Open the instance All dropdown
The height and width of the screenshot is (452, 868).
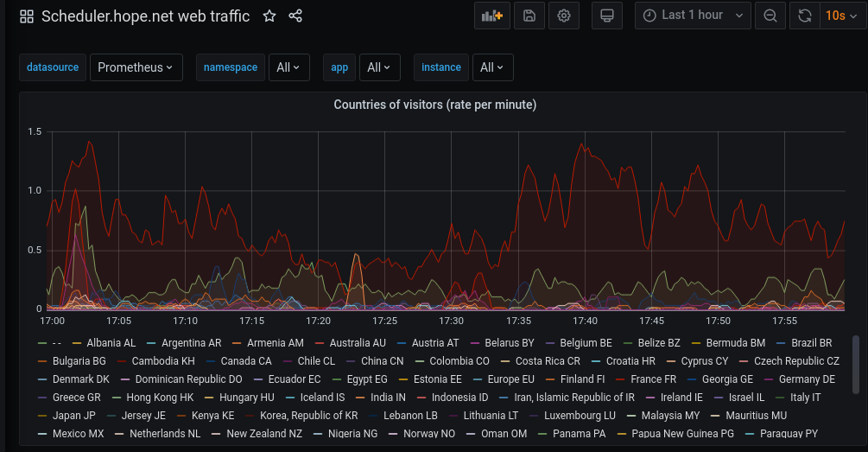[x=492, y=67]
